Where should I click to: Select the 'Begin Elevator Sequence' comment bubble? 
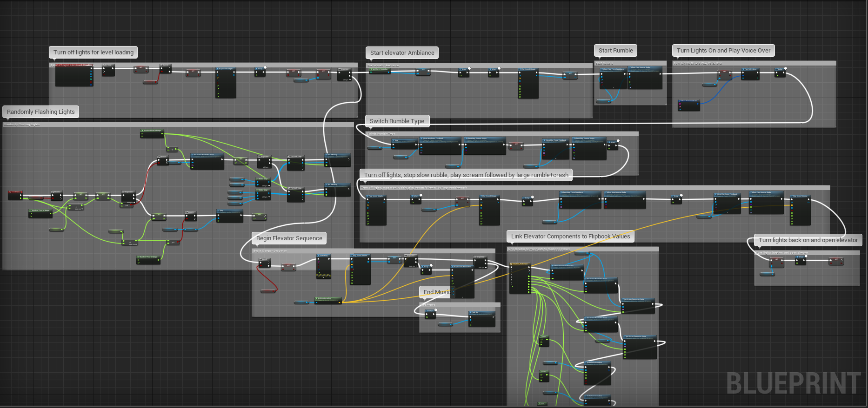click(289, 238)
